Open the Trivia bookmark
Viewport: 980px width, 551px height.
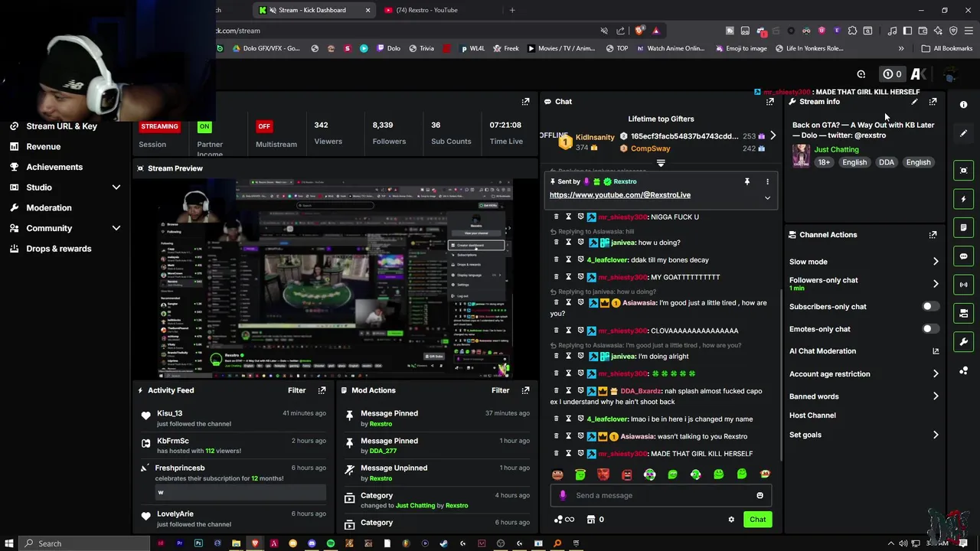coord(421,48)
